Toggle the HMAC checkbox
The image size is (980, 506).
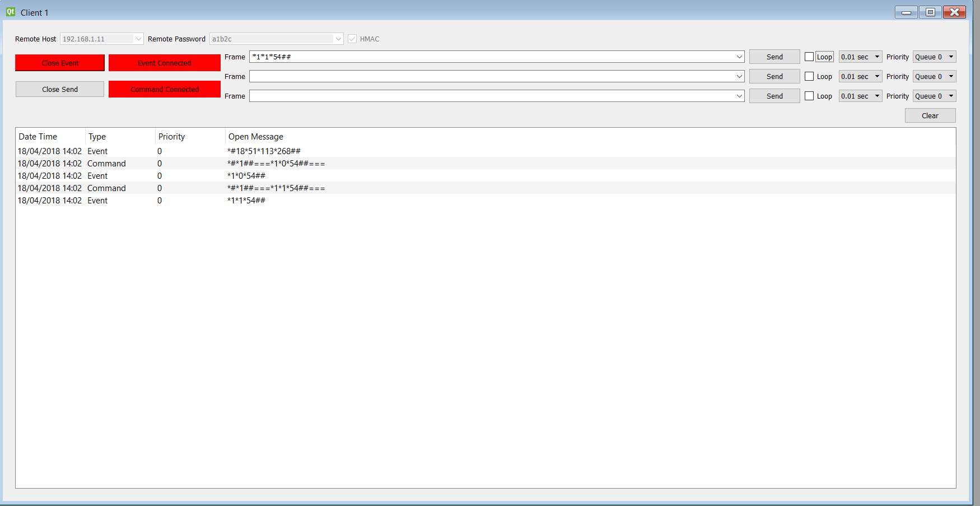pyautogui.click(x=352, y=39)
